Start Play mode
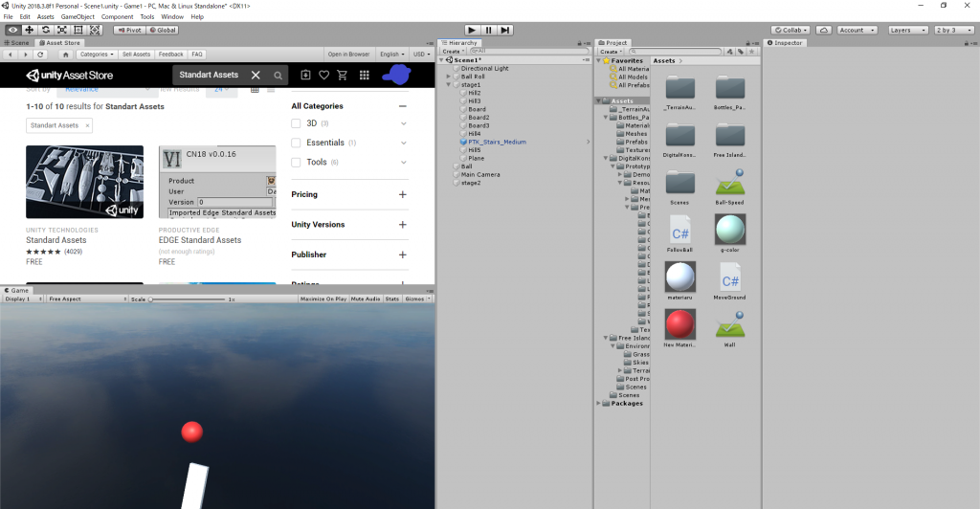The image size is (980, 509). 472,30
